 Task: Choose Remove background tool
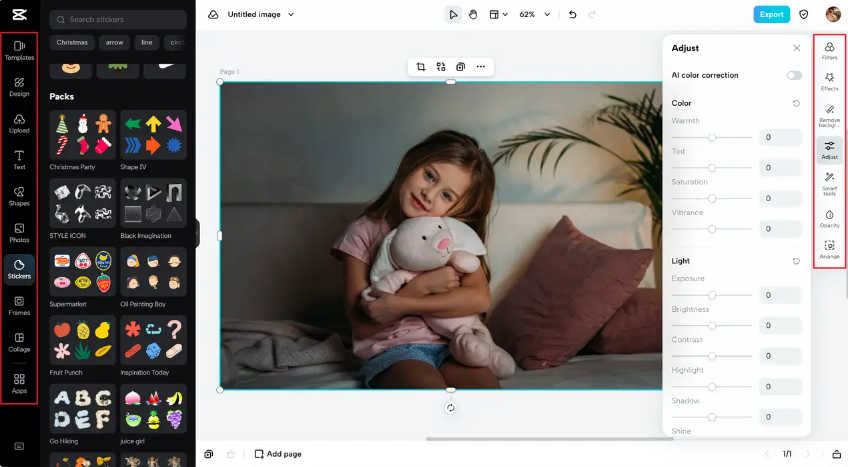point(830,116)
